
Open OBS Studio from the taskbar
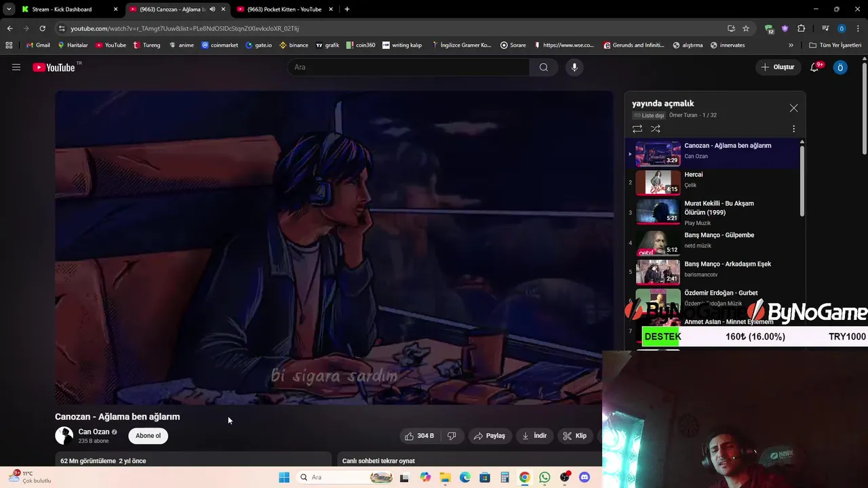(x=564, y=477)
